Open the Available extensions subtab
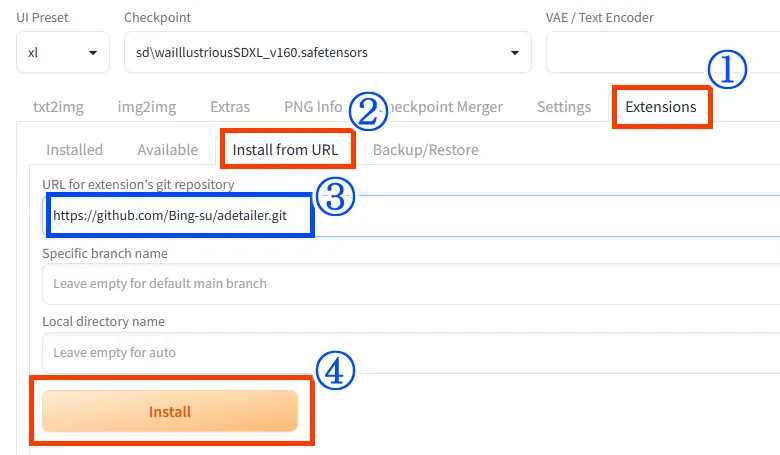 168,150
